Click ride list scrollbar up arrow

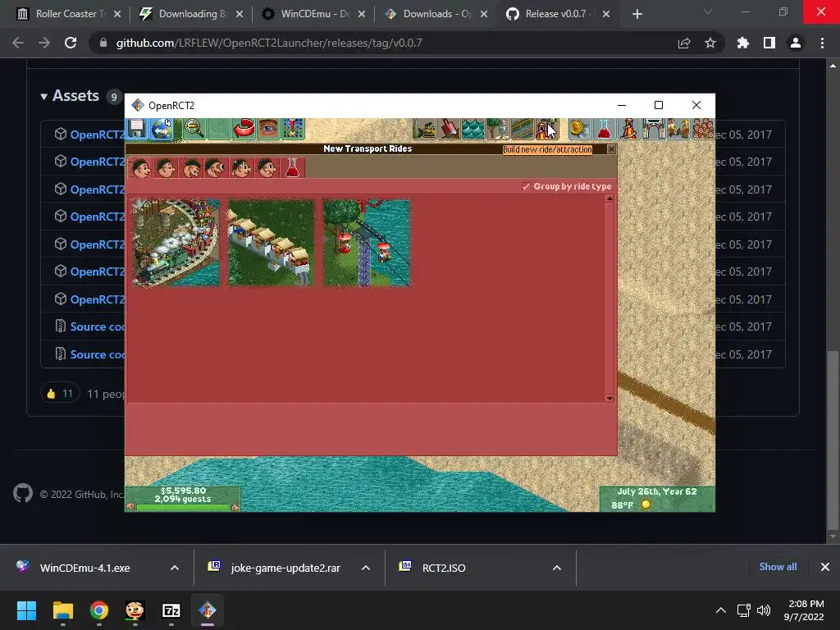[609, 199]
